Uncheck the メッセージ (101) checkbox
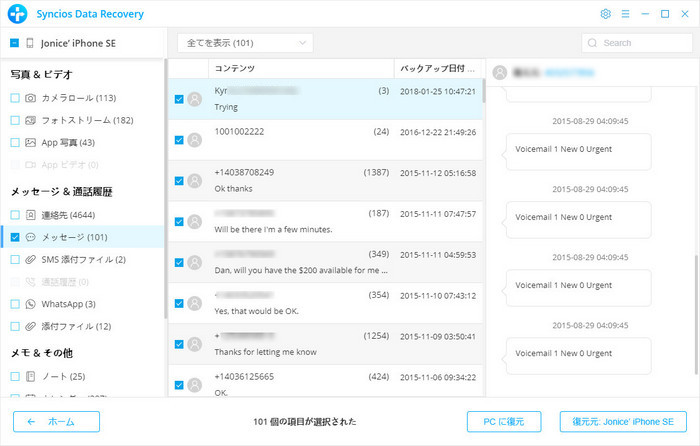700x446 pixels. (15, 237)
